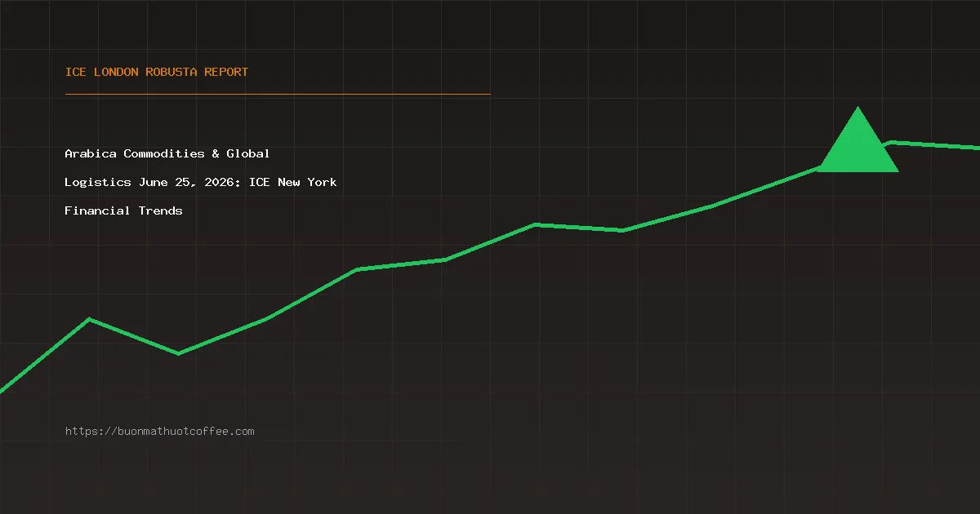
Task: Select the ICE LONDON ROBUSTA REPORT header
Action: pyautogui.click(x=157, y=72)
